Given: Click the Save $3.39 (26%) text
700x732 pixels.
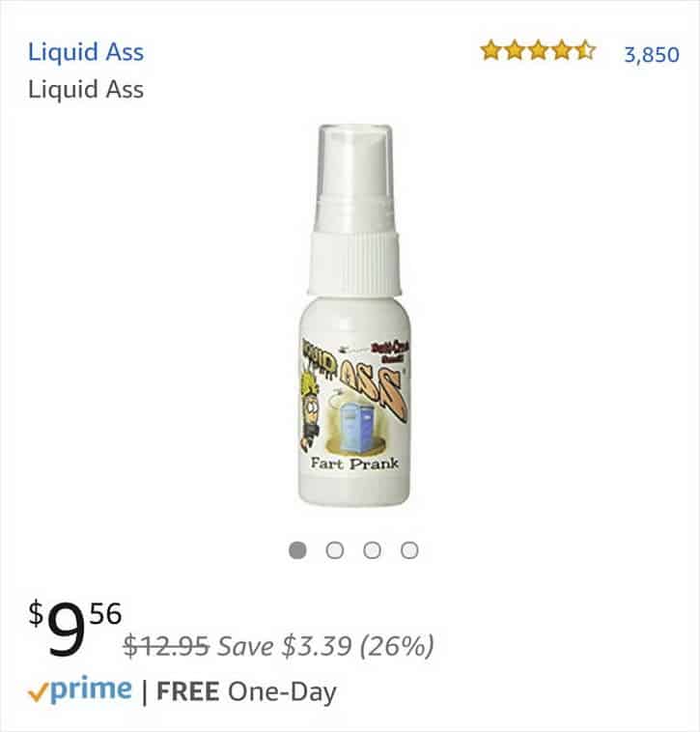Looking at the screenshot, I should point(325,646).
